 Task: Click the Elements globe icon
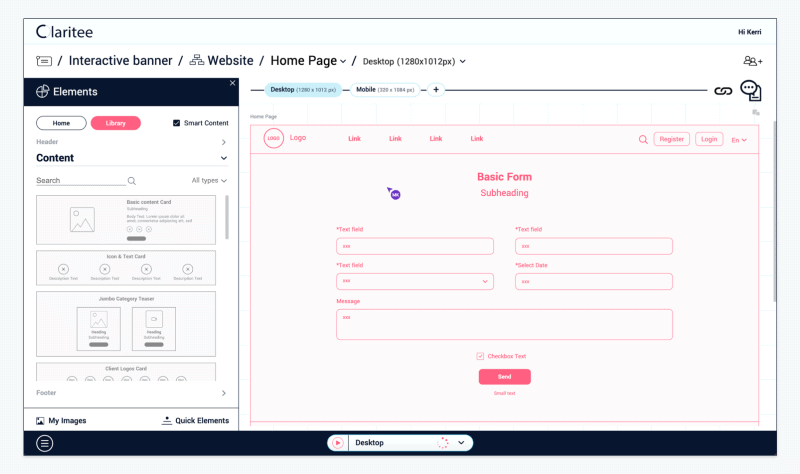pos(42,91)
